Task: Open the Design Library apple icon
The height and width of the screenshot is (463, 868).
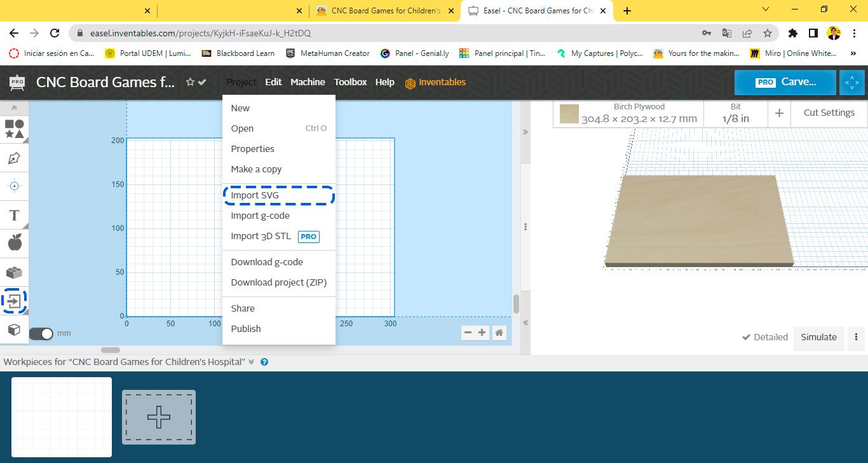Action: point(14,242)
